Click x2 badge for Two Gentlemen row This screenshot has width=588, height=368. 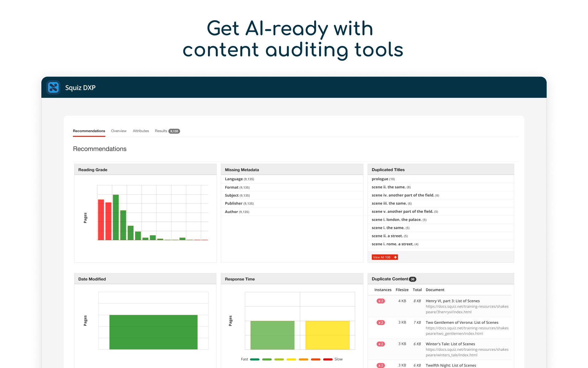click(381, 323)
